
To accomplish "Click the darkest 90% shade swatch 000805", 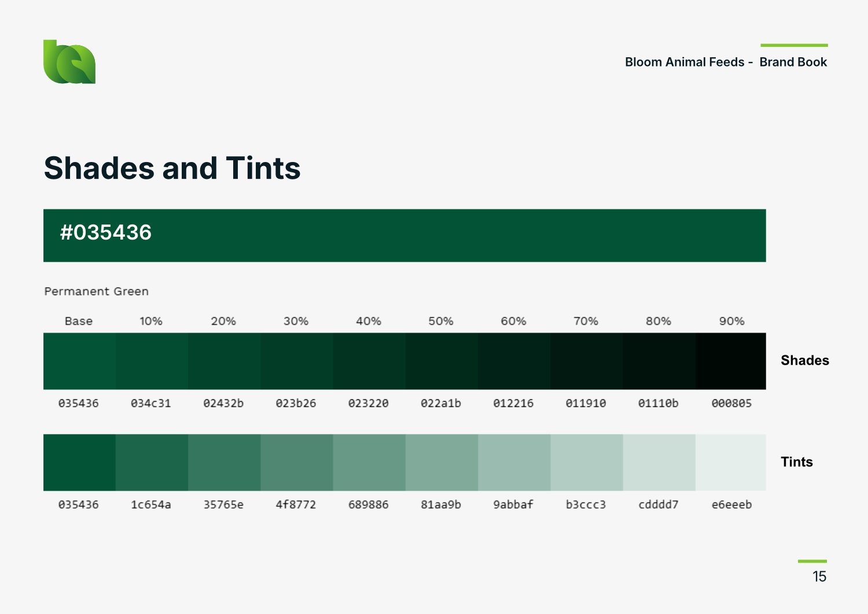I will pos(731,361).
